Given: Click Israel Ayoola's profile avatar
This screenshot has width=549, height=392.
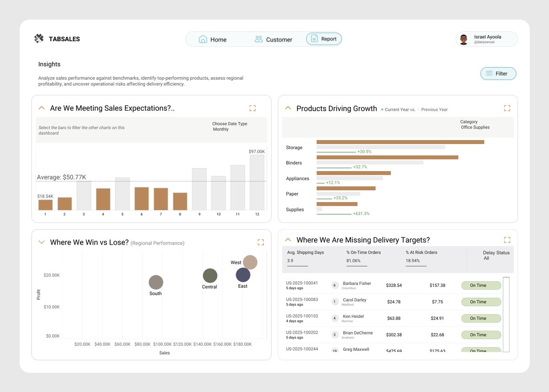Looking at the screenshot, I should click(x=463, y=39).
